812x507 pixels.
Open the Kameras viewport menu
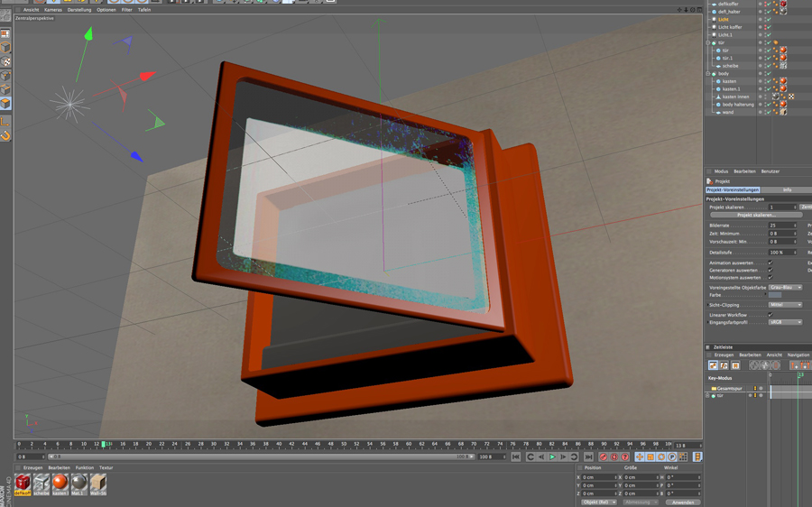pyautogui.click(x=53, y=10)
